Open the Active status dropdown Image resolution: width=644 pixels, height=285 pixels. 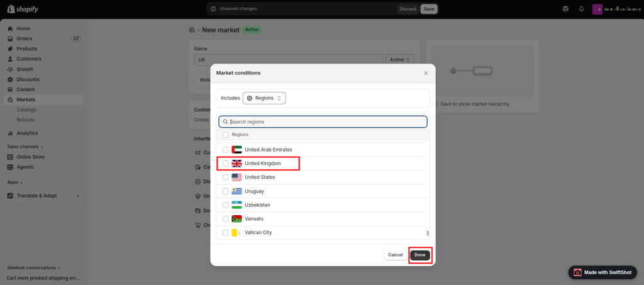[400, 60]
